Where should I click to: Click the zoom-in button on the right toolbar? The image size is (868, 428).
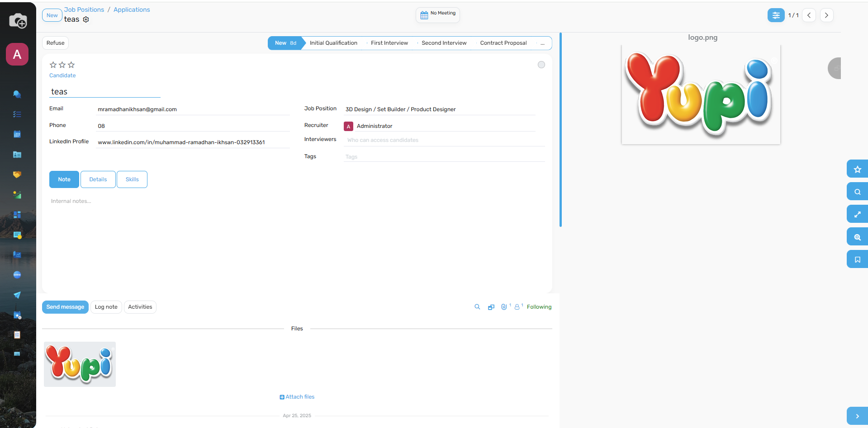point(857,237)
